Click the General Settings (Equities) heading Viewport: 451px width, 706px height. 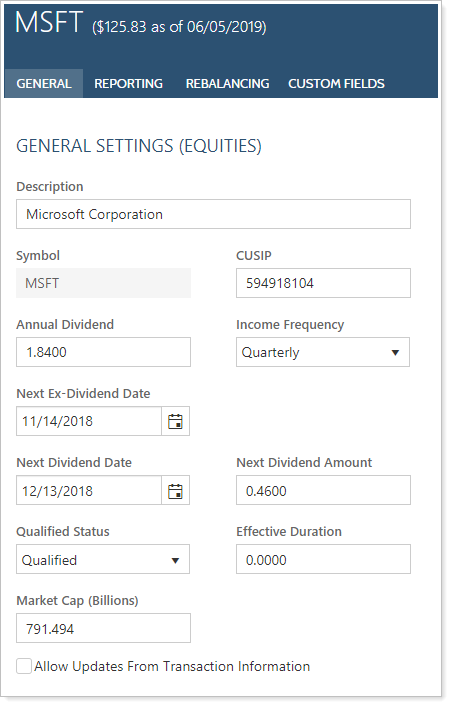pyautogui.click(x=139, y=146)
